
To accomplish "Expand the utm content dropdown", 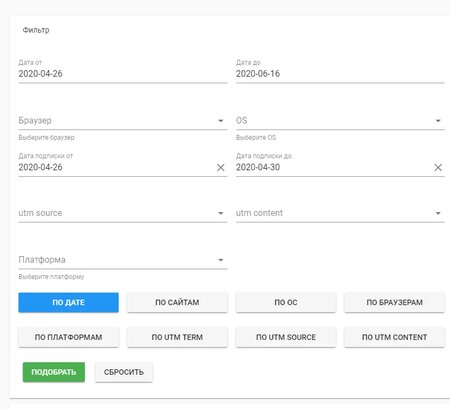I will click(340, 213).
